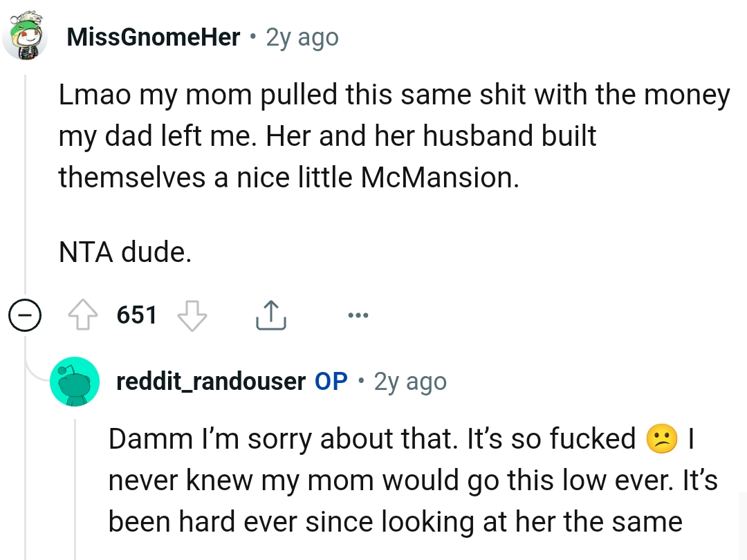Open the share options for the comment
The width and height of the screenshot is (747, 560).
270,315
